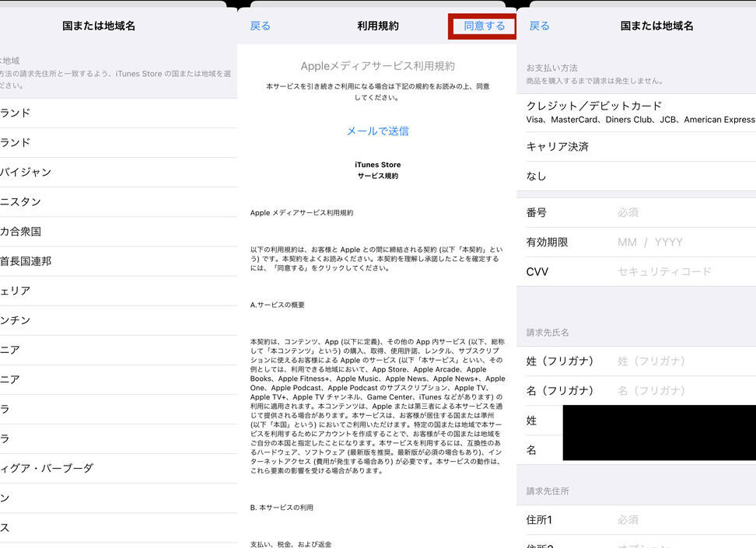Select the カ合衆国 country row
This screenshot has height=548, width=756.
click(118, 232)
